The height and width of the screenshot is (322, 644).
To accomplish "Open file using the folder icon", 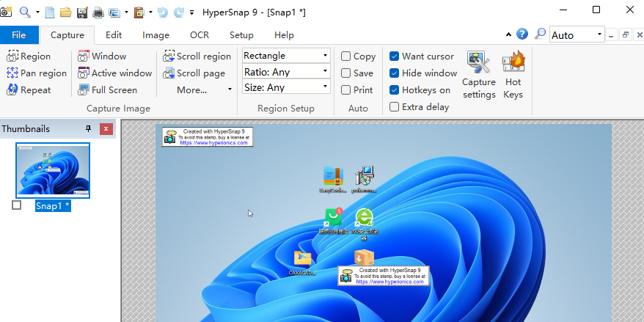I will (x=66, y=12).
